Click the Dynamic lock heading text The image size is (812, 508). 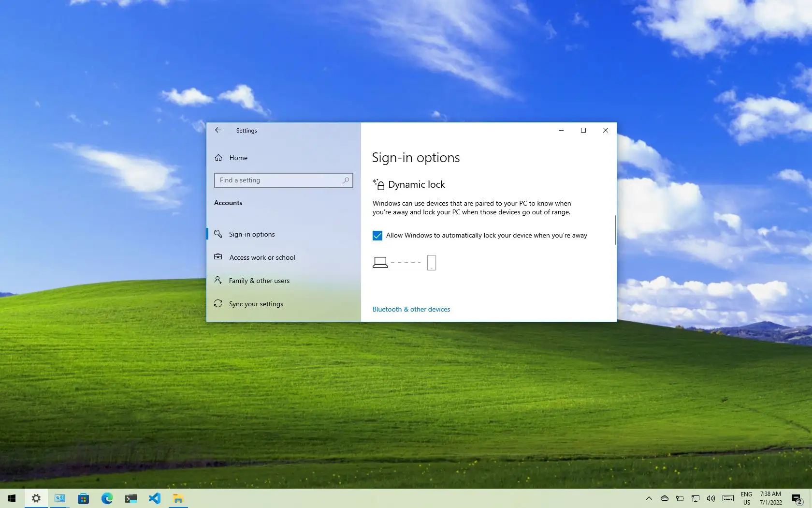coord(417,184)
